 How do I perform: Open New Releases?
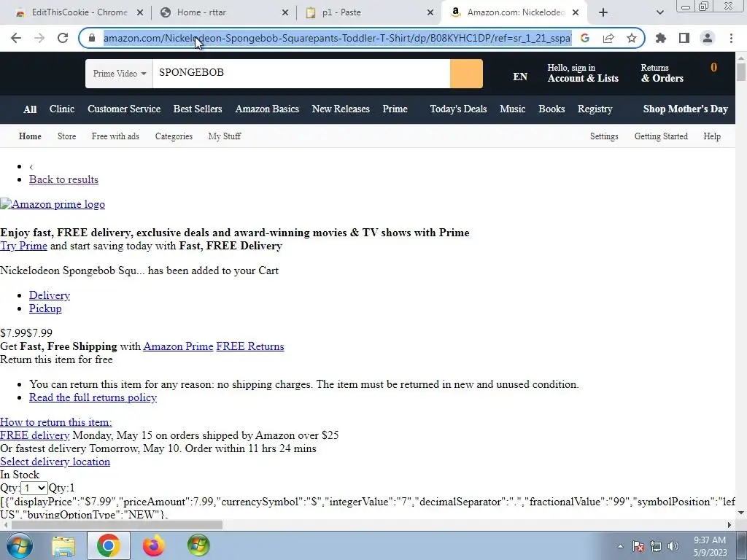click(341, 109)
